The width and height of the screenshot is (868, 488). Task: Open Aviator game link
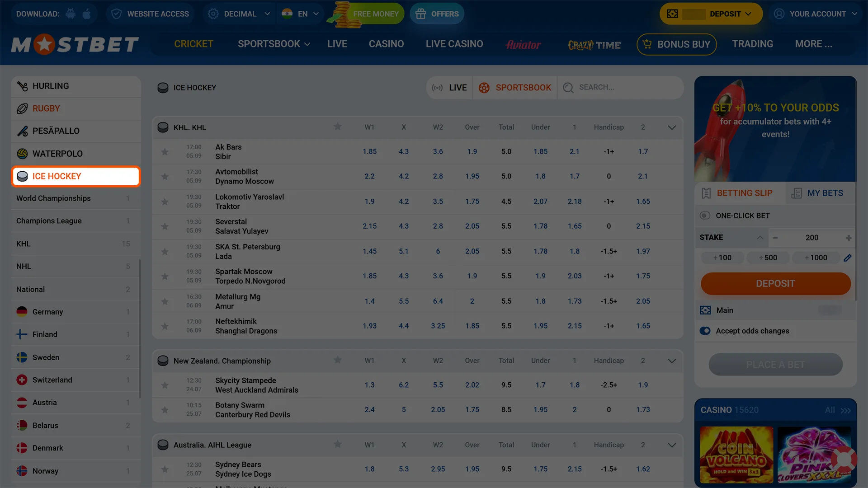[524, 44]
